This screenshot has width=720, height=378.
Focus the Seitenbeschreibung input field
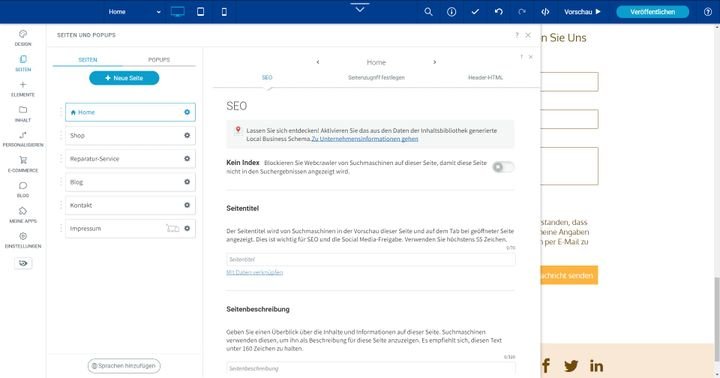click(371, 368)
